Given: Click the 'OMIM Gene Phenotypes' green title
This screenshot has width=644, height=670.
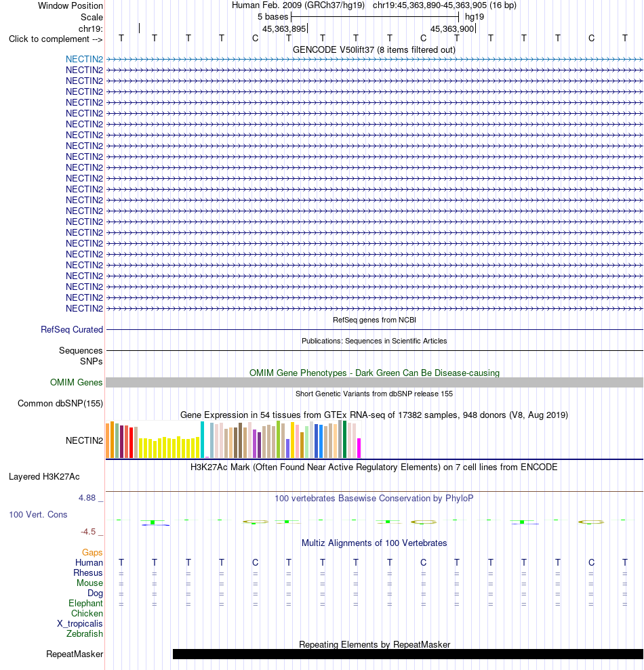Looking at the screenshot, I should [x=374, y=373].
